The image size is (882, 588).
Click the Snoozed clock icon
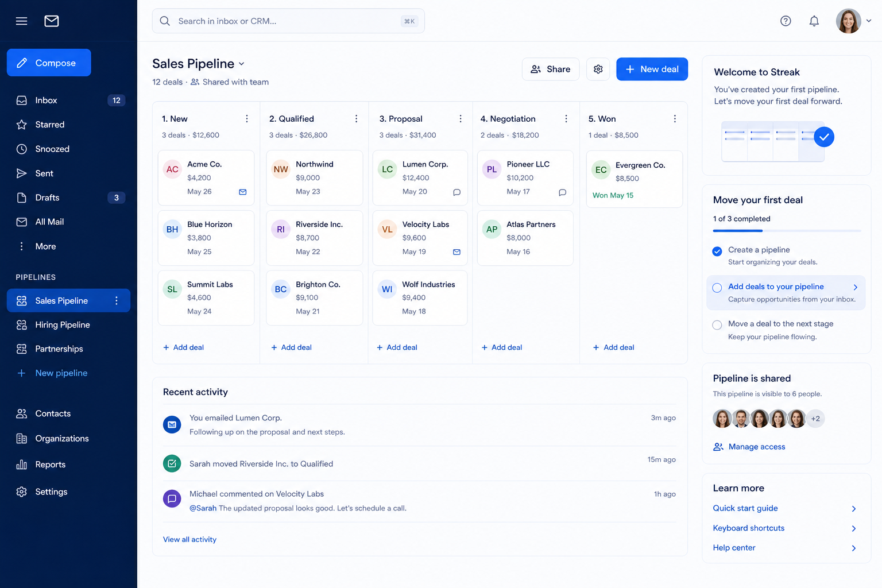tap(22, 149)
